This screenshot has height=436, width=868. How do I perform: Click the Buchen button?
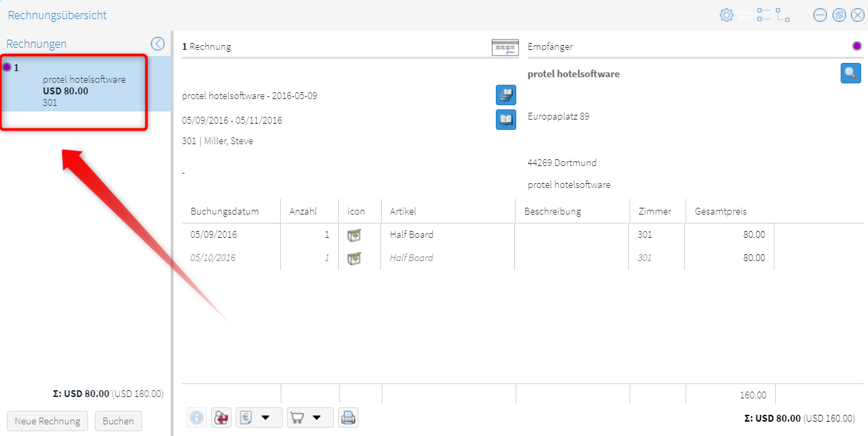pos(118,421)
